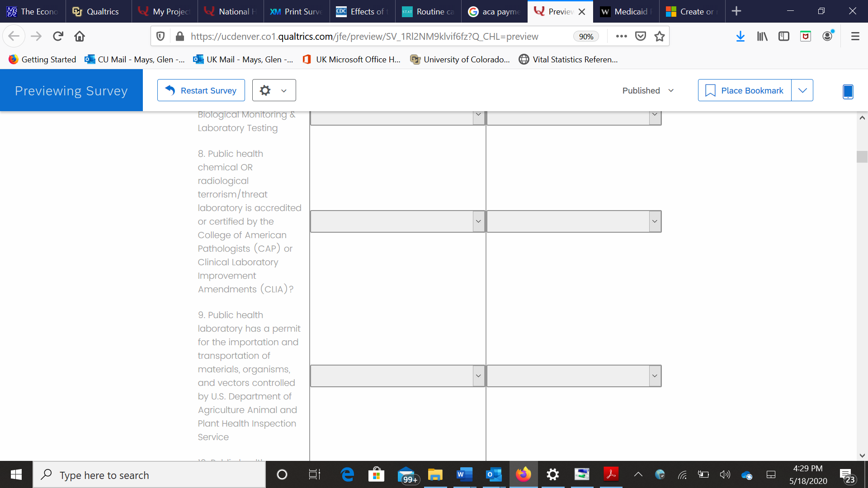This screenshot has height=488, width=868.
Task: Toggle the sidebar view icon
Action: coord(783,37)
